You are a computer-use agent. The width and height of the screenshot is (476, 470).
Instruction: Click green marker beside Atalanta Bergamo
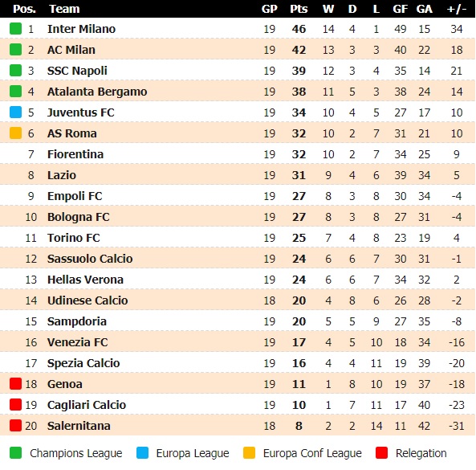click(x=15, y=91)
